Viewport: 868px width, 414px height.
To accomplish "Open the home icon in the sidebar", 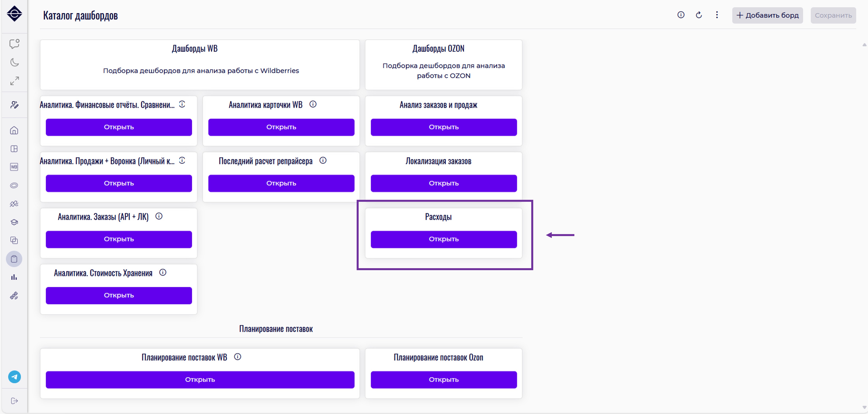I will coord(14,130).
